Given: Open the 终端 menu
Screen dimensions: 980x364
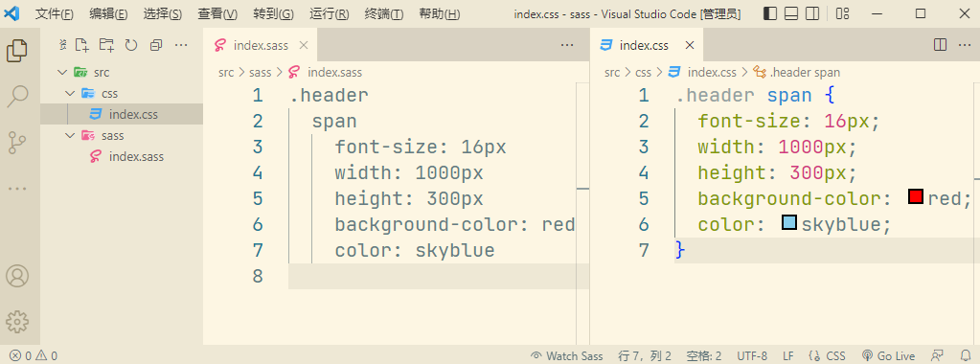Looking at the screenshot, I should 384,13.
